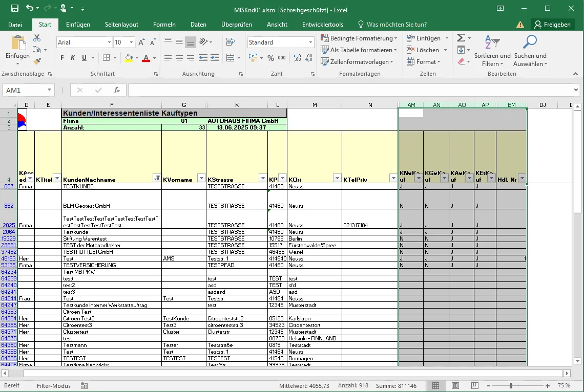This screenshot has width=584, height=392.
Task: Toggle bold formatting (F)
Action: 62,58
